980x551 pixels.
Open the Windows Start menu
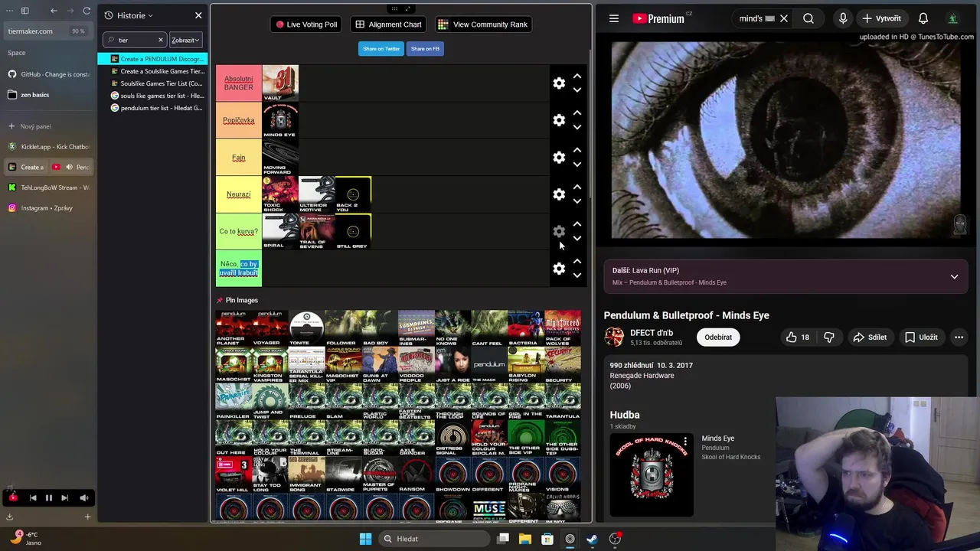[x=365, y=539]
